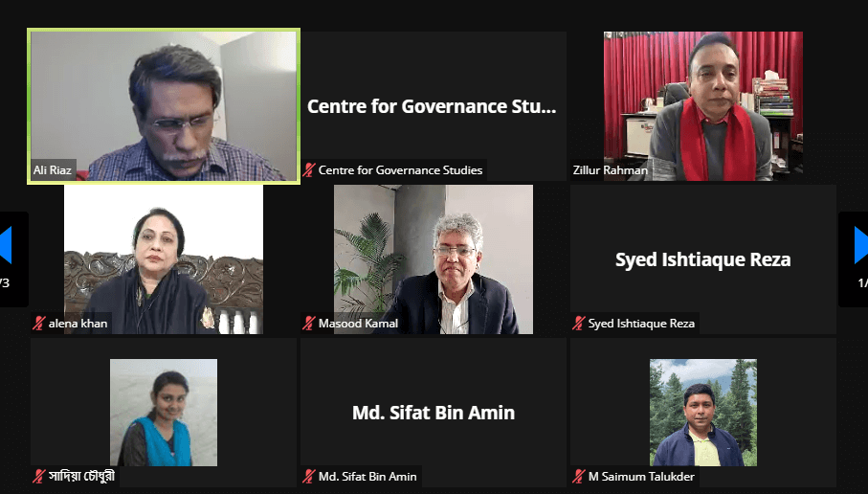
Task: Click muted mic icon beside Masood Kamal
Action: point(309,324)
